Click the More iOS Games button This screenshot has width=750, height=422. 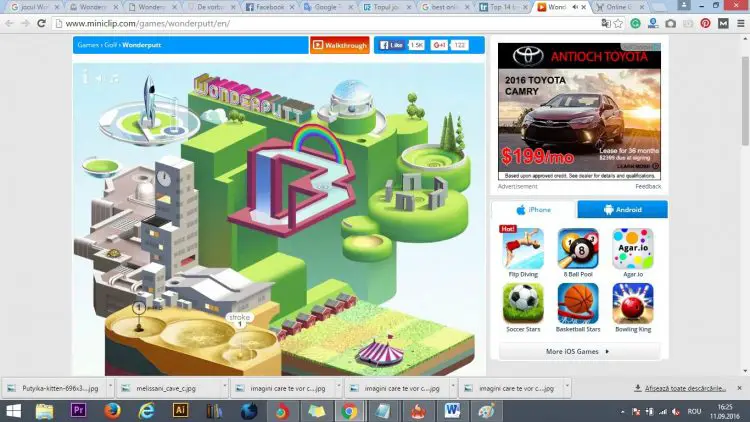579,351
